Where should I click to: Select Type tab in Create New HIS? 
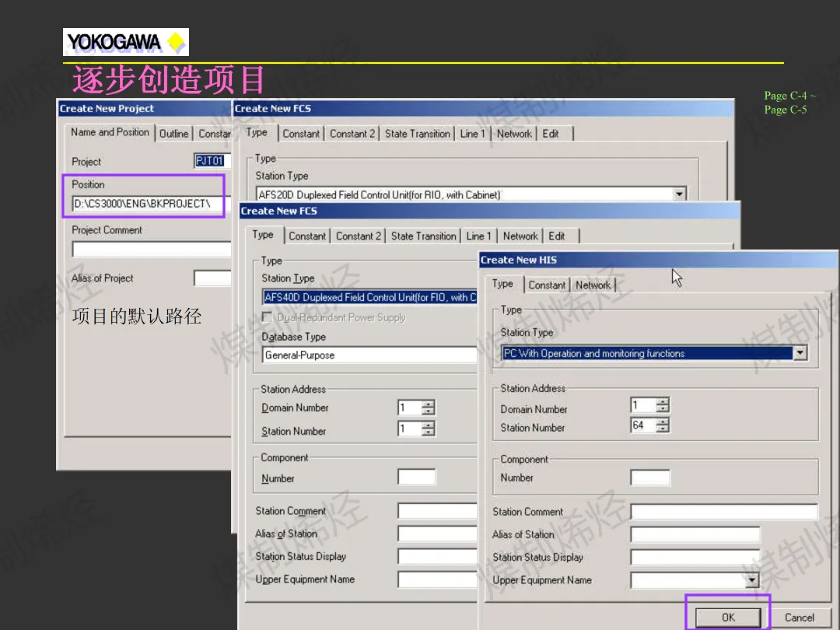[x=502, y=283]
